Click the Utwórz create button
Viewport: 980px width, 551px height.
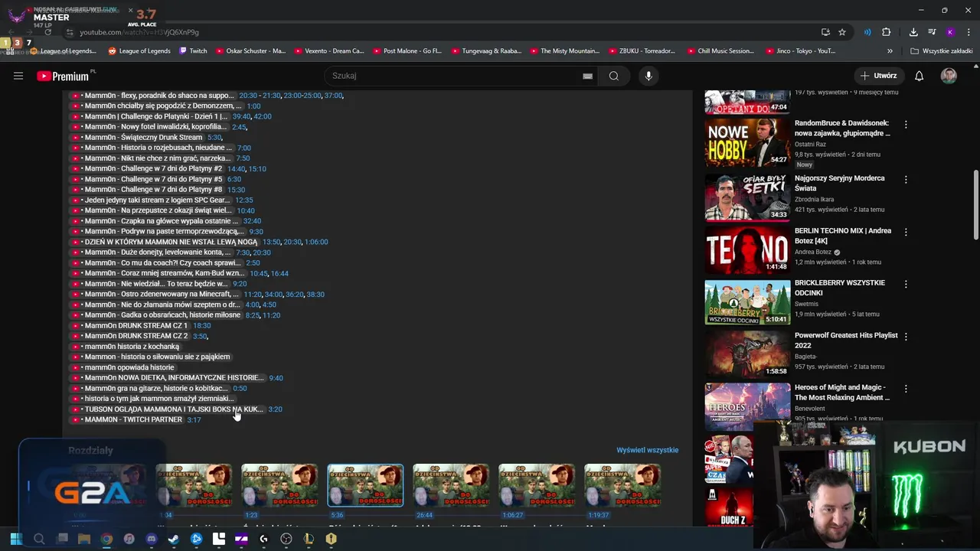878,76
